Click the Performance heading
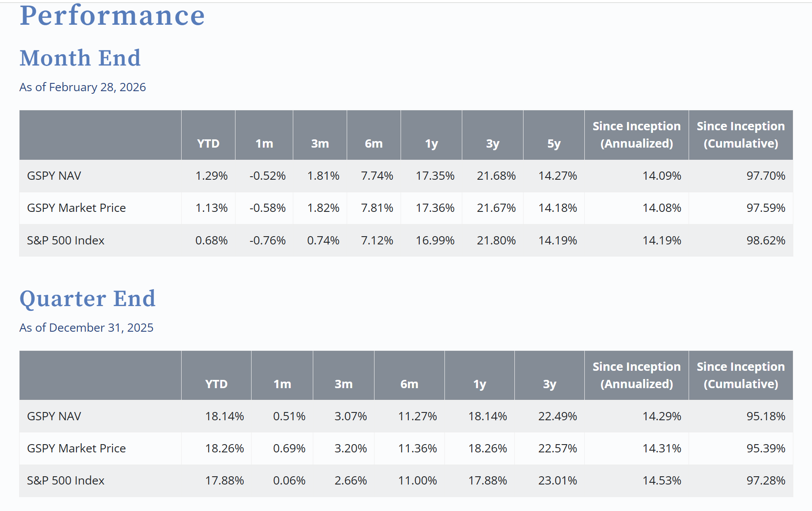812x511 pixels. [112, 16]
